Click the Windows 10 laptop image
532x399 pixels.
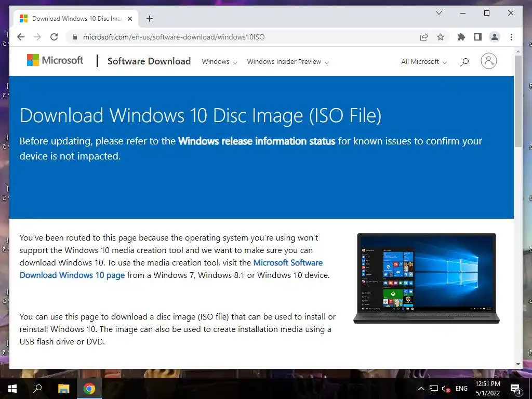pos(427,278)
